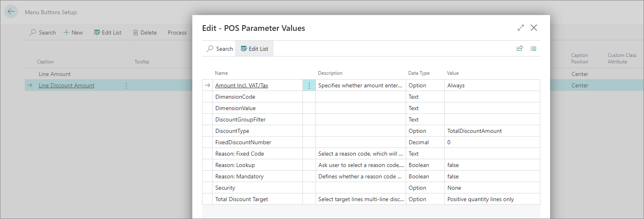
Task: Click the Value column header
Action: click(x=453, y=73)
